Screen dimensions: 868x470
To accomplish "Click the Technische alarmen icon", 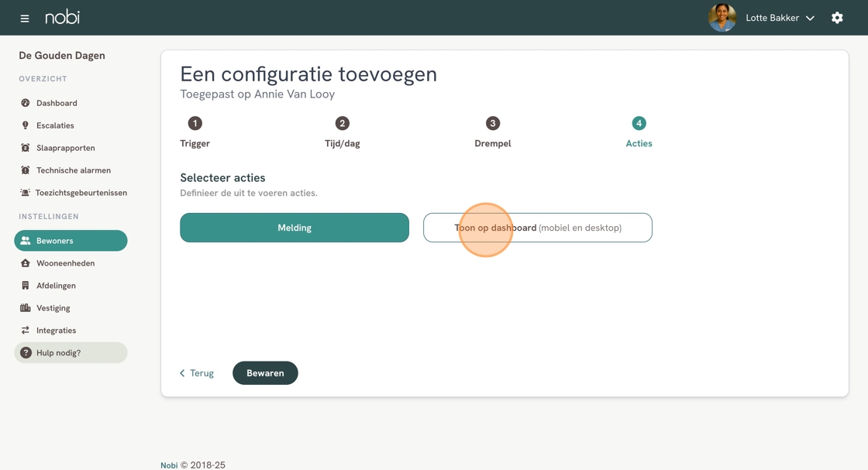I will 26,170.
